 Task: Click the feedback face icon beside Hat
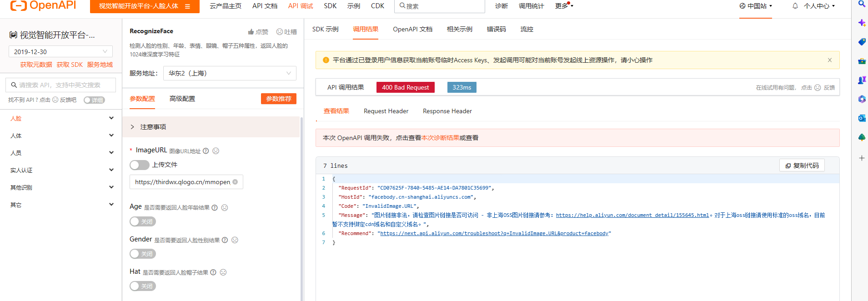[x=223, y=272]
